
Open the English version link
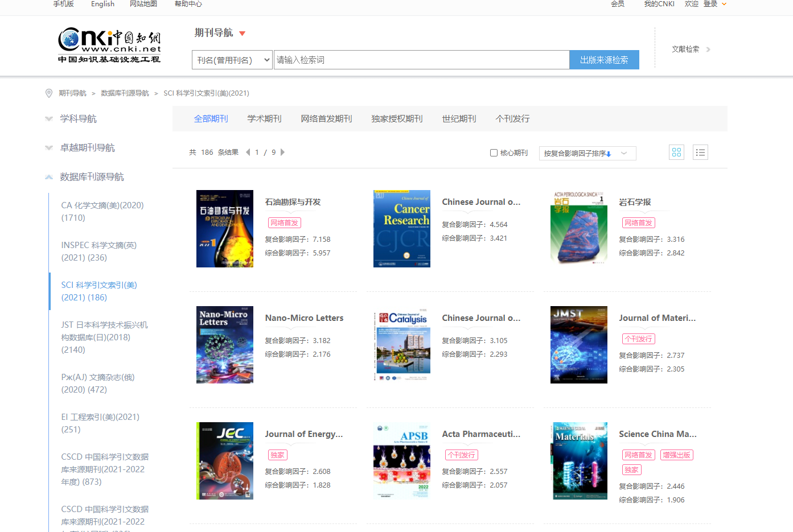102,4
